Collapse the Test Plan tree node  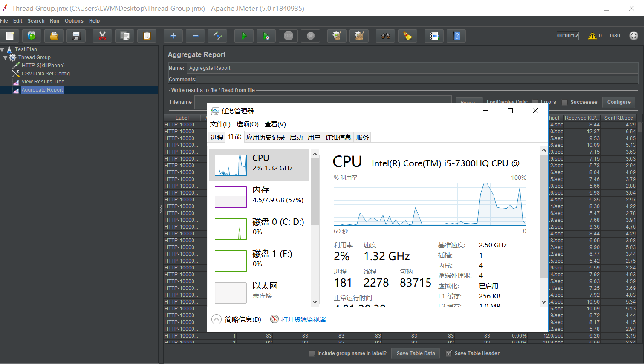tap(3, 49)
